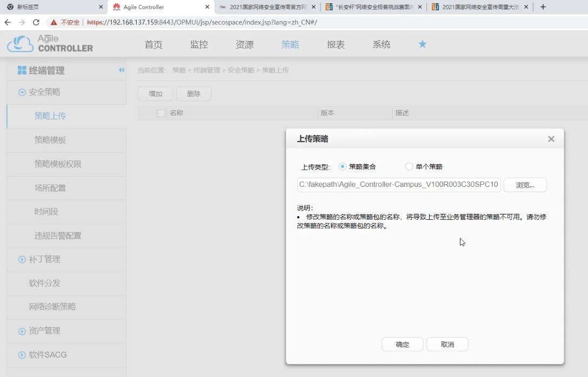Switch to the 新标签页 browser tab
588x377 pixels.
coord(54,6)
